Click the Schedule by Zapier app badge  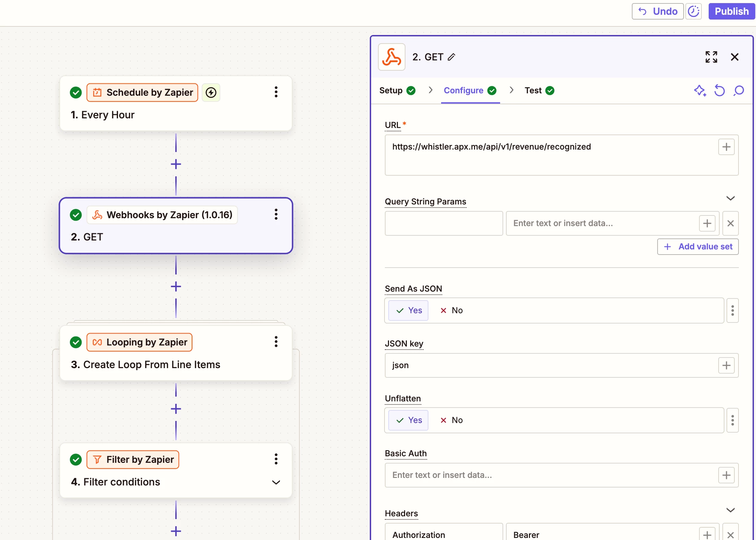tap(142, 93)
